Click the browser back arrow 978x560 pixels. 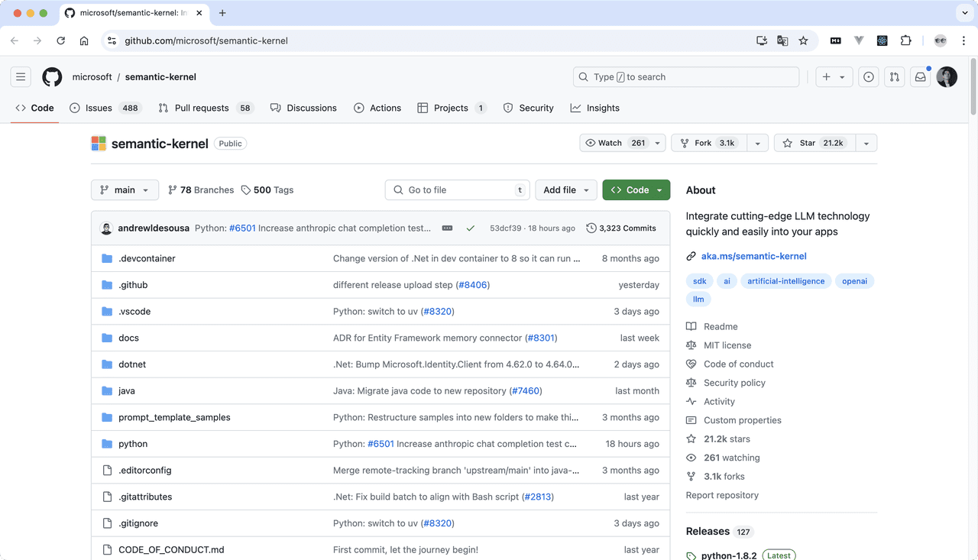pos(15,40)
